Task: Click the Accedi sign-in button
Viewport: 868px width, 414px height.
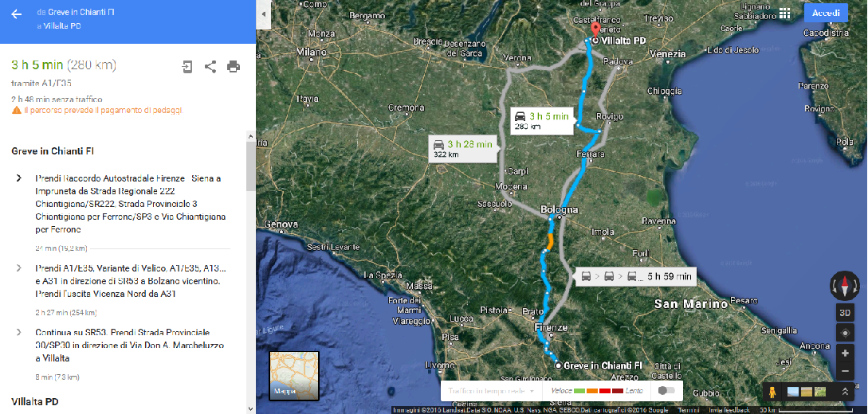Action: (826, 14)
